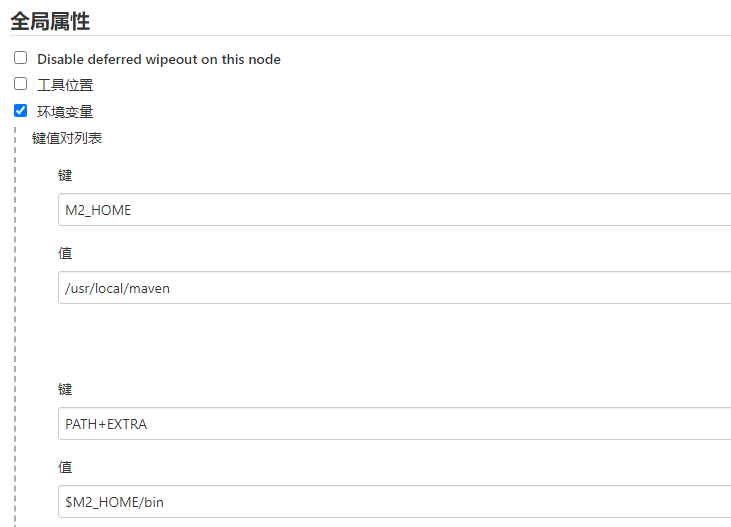Click the 全局属性 section heading
Image resolution: width=731 pixels, height=527 pixels.
[x=50, y=21]
